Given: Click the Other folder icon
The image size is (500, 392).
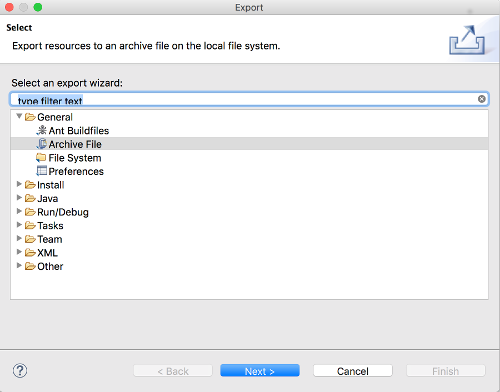Looking at the screenshot, I should point(30,266).
